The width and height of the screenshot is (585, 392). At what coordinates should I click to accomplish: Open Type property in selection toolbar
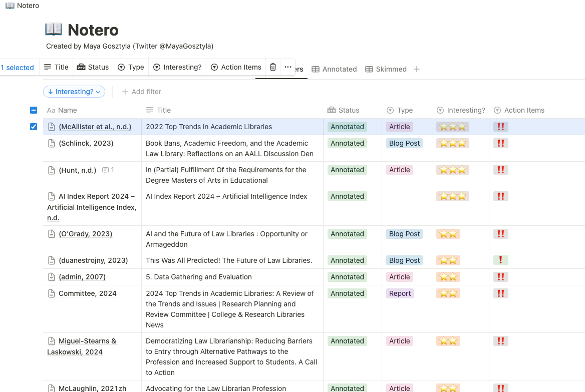131,67
